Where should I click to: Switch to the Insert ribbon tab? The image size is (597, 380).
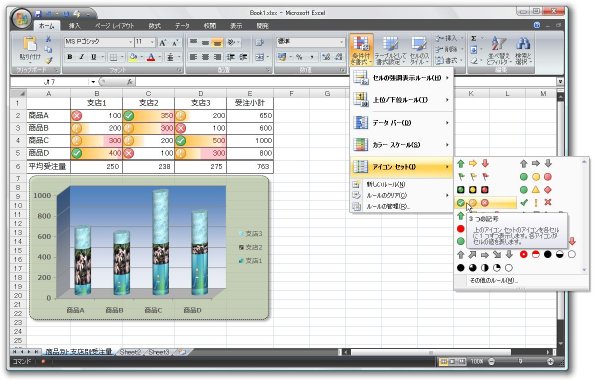(x=74, y=26)
